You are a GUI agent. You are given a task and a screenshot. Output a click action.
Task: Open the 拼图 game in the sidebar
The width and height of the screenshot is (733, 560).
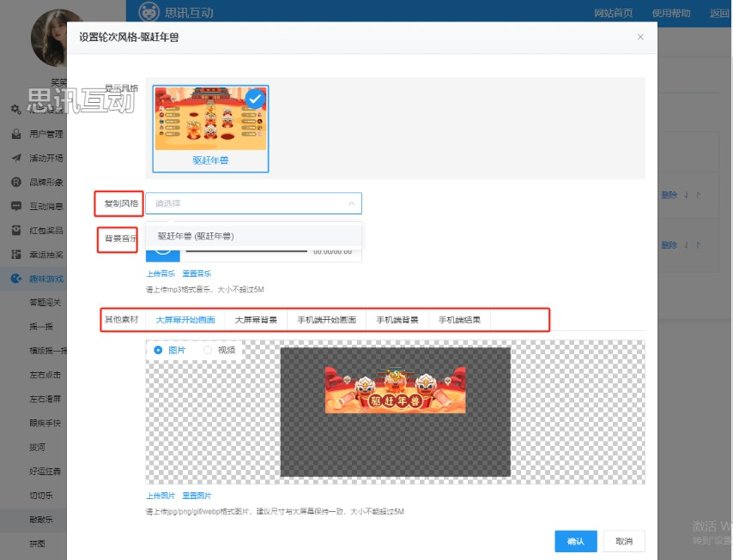38,544
